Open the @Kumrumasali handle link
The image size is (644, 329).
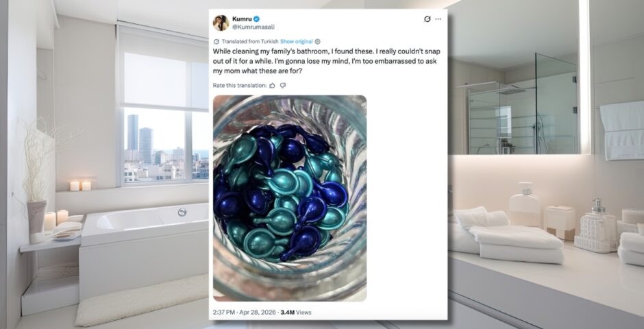click(253, 27)
